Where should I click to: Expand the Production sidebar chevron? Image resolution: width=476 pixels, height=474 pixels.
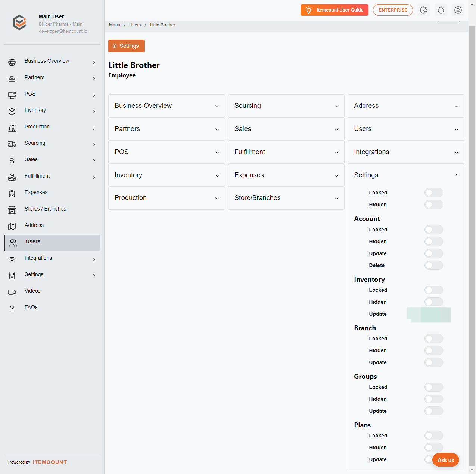[94, 128]
